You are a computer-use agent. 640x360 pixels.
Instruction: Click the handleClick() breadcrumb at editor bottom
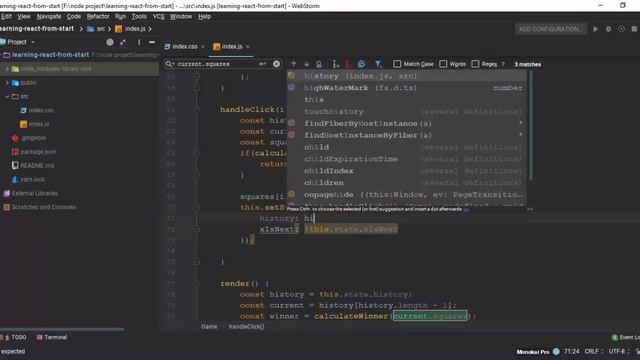[247, 327]
